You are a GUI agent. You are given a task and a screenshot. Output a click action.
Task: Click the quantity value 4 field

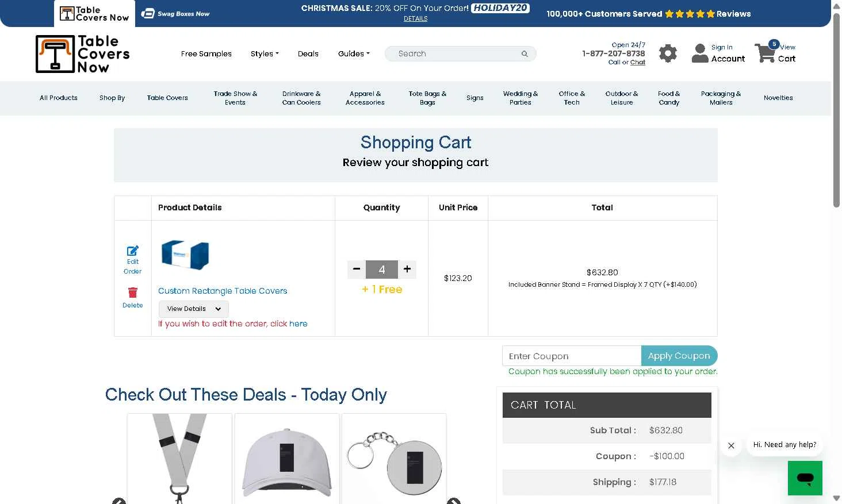tap(382, 269)
